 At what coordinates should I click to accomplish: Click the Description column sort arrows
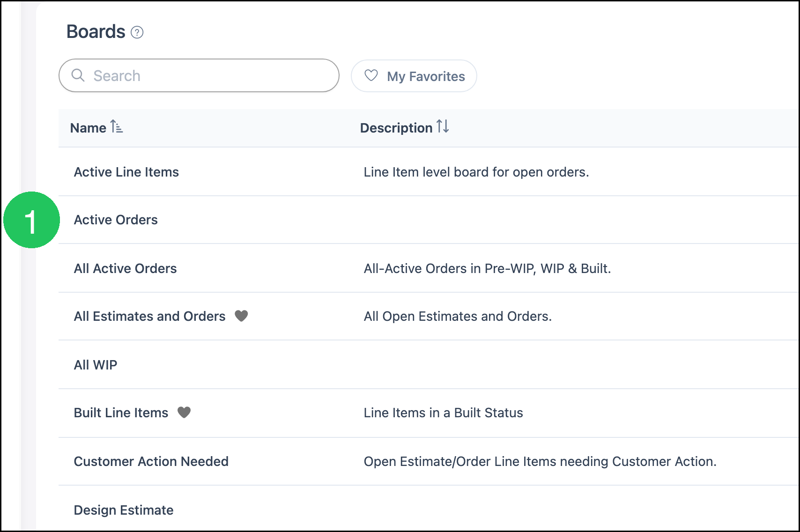[443, 126]
